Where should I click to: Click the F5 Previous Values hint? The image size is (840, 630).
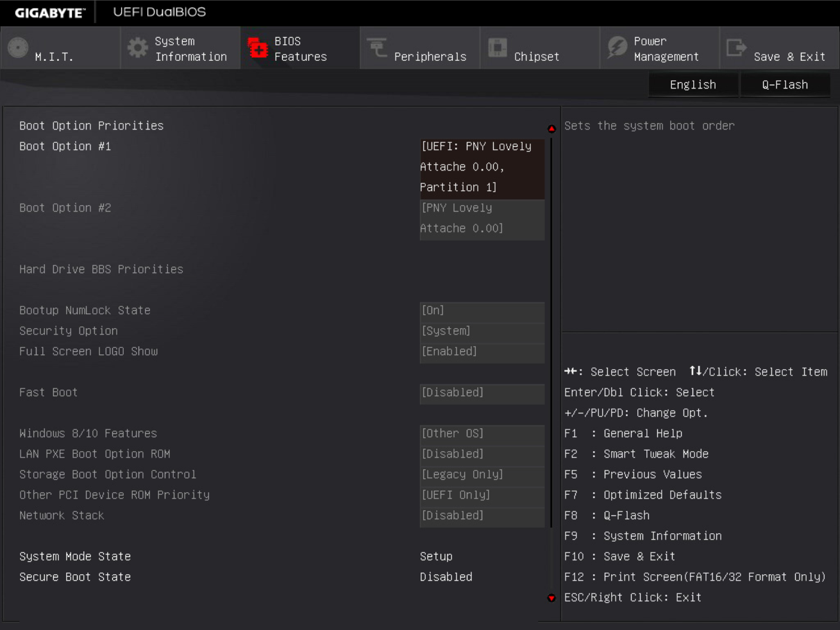click(x=633, y=474)
